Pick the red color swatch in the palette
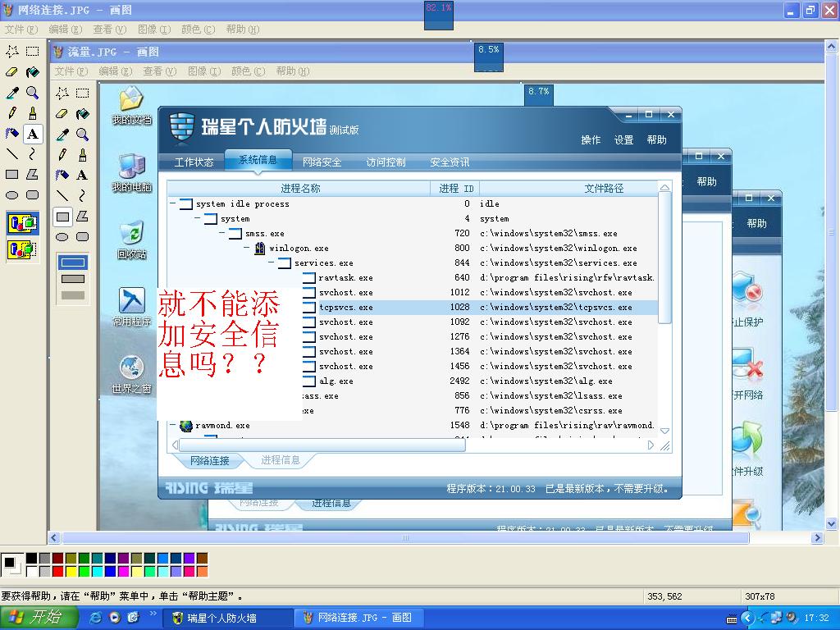This screenshot has width=840, height=630. click(58, 572)
